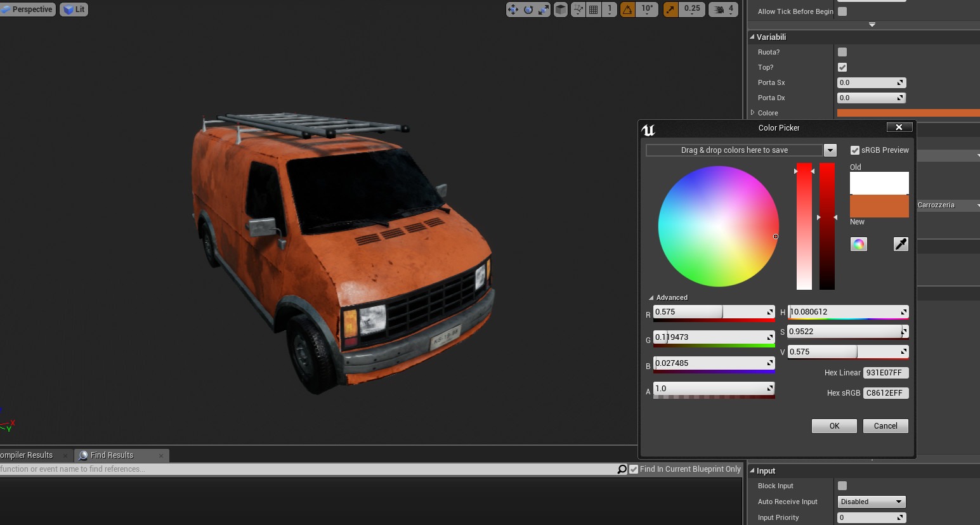Switch to color spectrum mode icon
The image size is (980, 525).
click(x=858, y=244)
